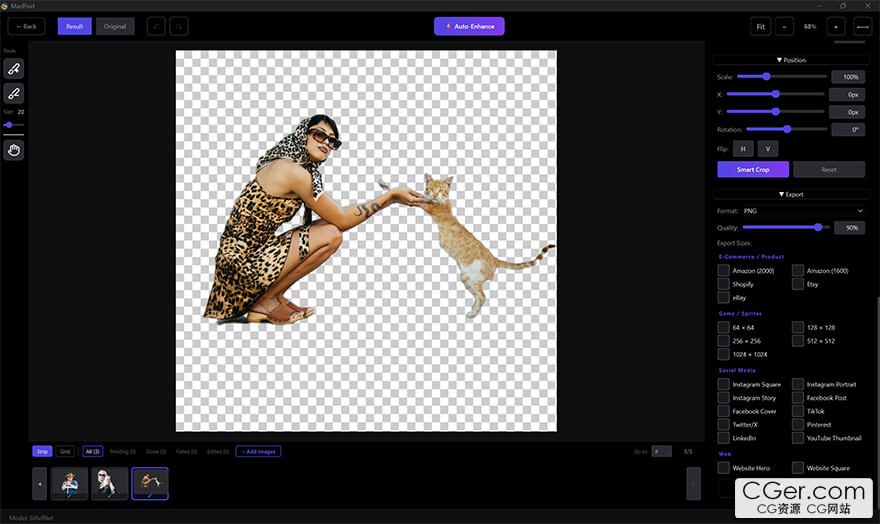Check the Instagram Square export option

coord(723,384)
